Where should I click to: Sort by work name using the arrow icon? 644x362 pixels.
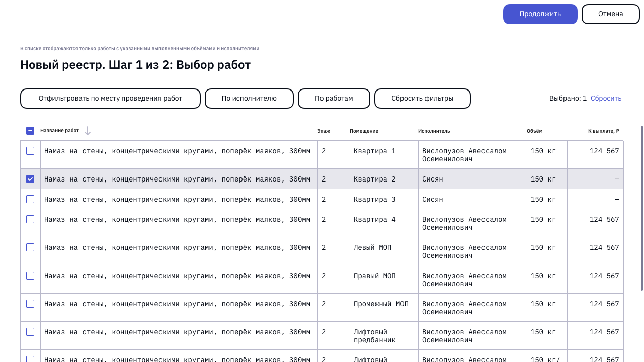pos(88,131)
